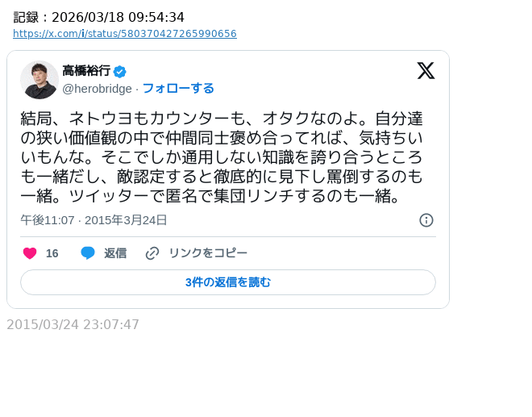The height and width of the screenshot is (417, 532).
Task: Click the リンクをコピー label
Action: [x=207, y=253]
